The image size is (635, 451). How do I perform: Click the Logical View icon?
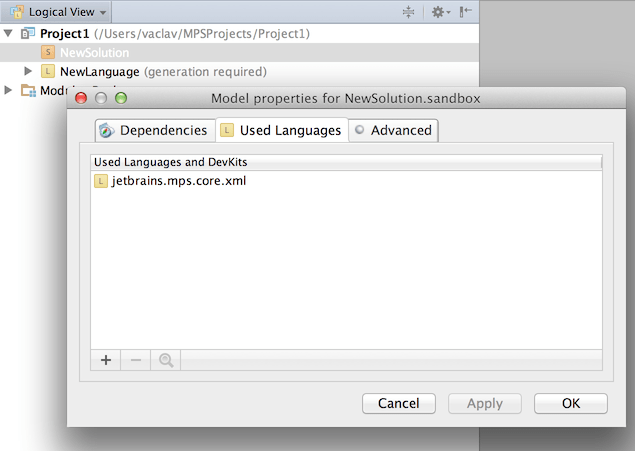tap(17, 12)
